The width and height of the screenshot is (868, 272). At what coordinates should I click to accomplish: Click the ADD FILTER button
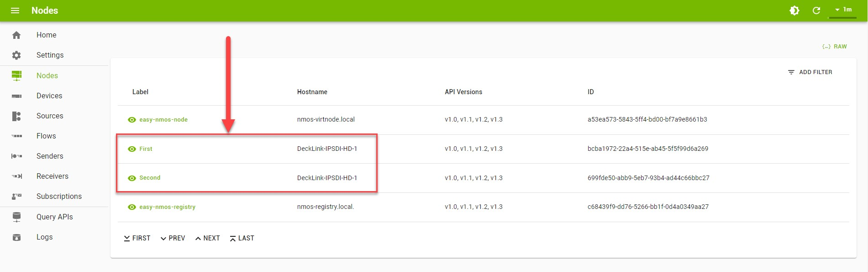(x=810, y=72)
